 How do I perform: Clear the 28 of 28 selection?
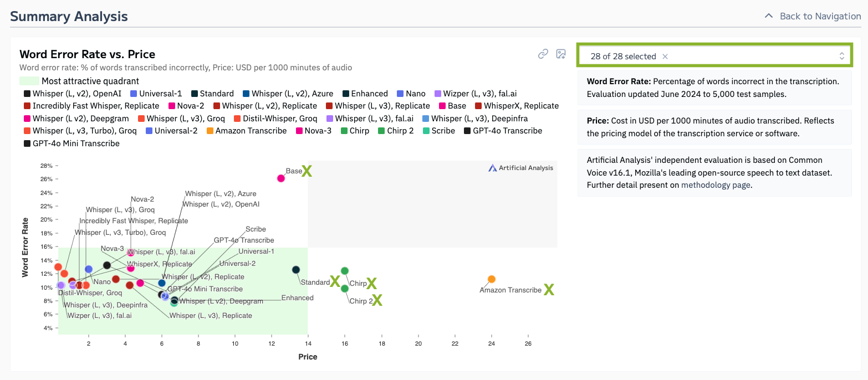click(665, 57)
